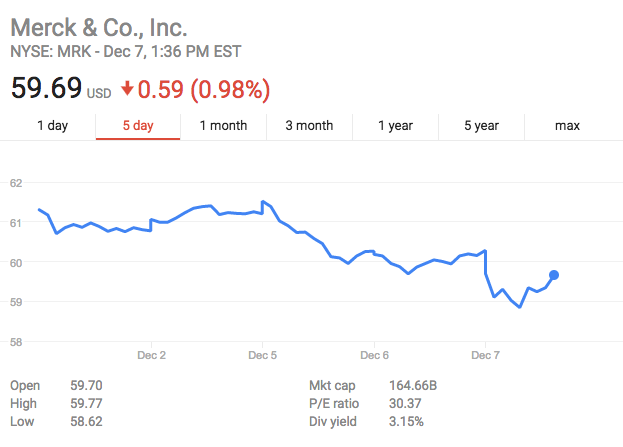This screenshot has height=447, width=623.
Task: Open the 5 year chart view
Action: coord(481,126)
